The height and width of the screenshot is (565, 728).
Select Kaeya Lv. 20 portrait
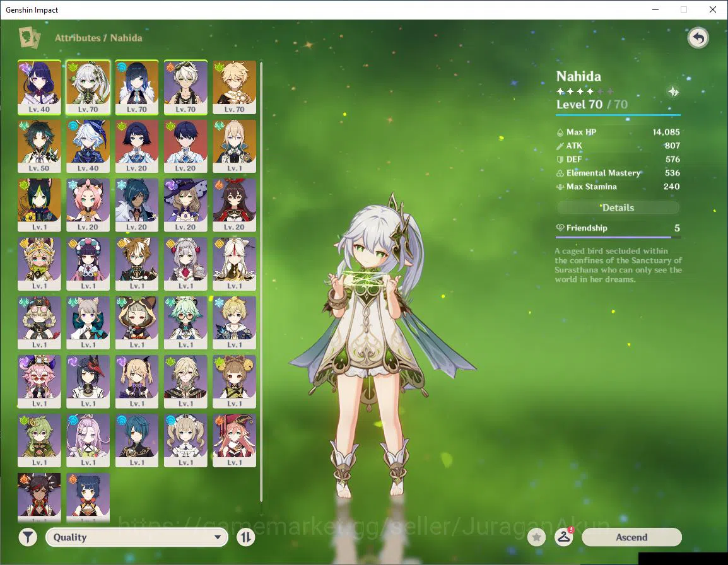(x=136, y=205)
